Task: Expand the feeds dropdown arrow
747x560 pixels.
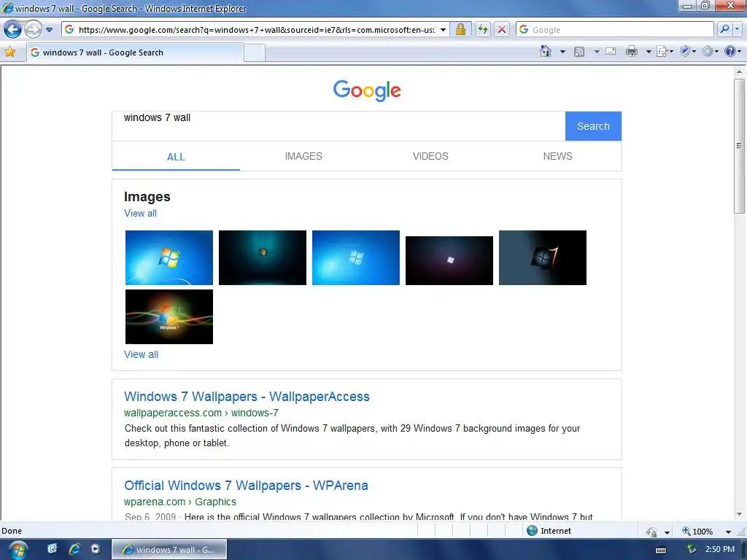Action: (597, 52)
